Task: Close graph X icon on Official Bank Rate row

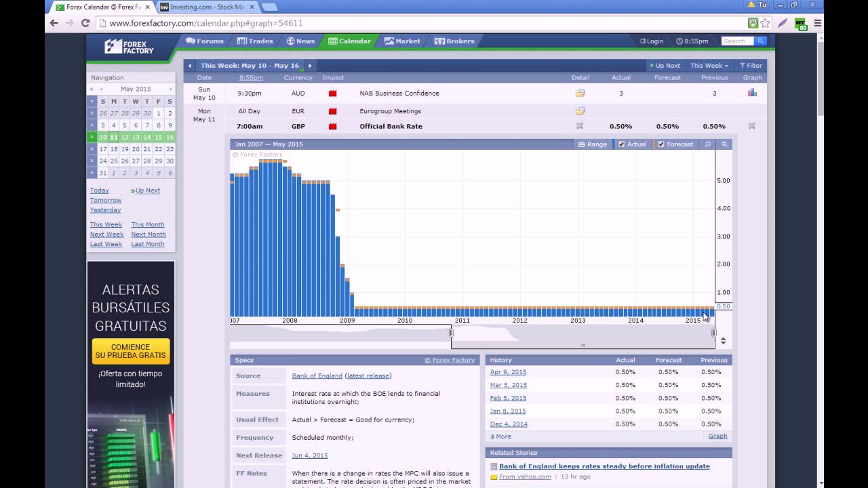Action: pyautogui.click(x=751, y=126)
